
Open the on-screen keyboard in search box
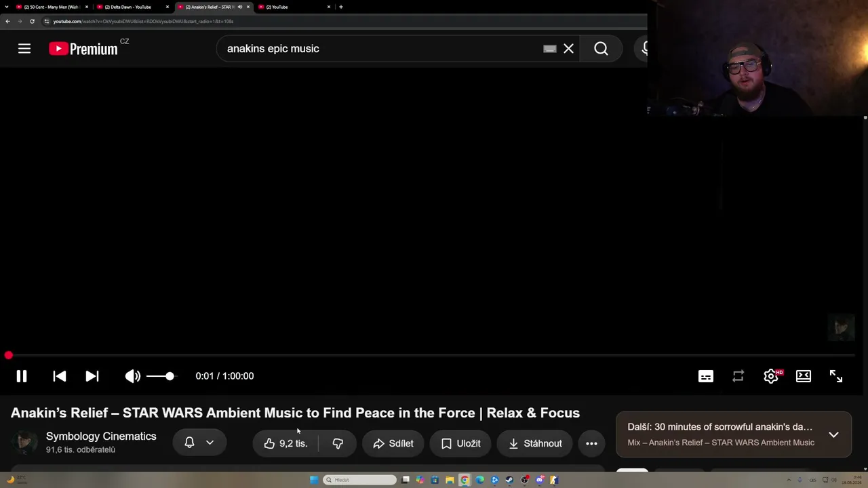(550, 49)
